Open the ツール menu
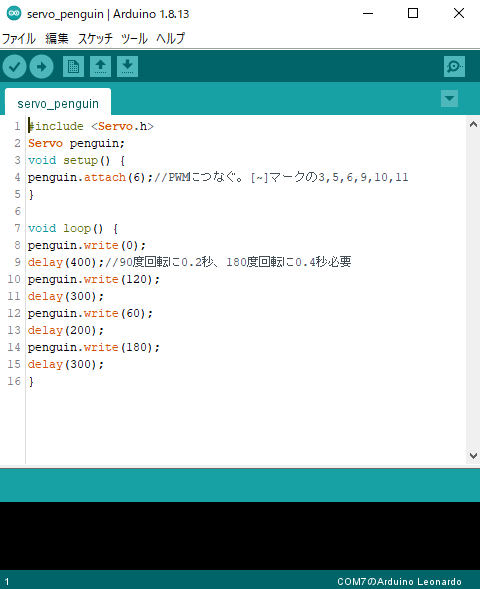 (x=134, y=38)
